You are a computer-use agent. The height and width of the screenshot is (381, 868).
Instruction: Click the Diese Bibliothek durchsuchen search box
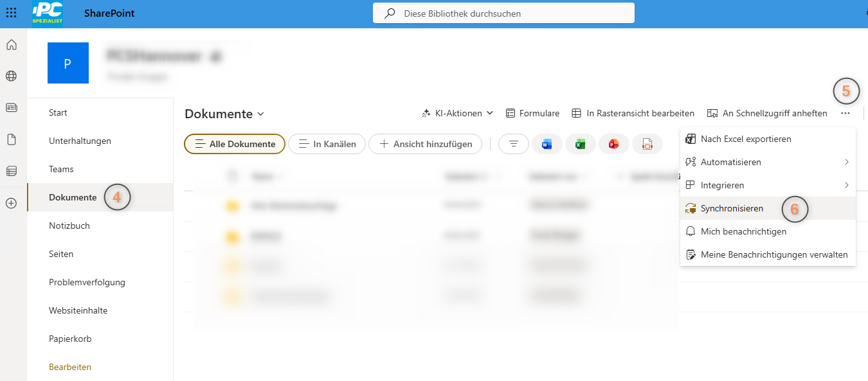503,13
